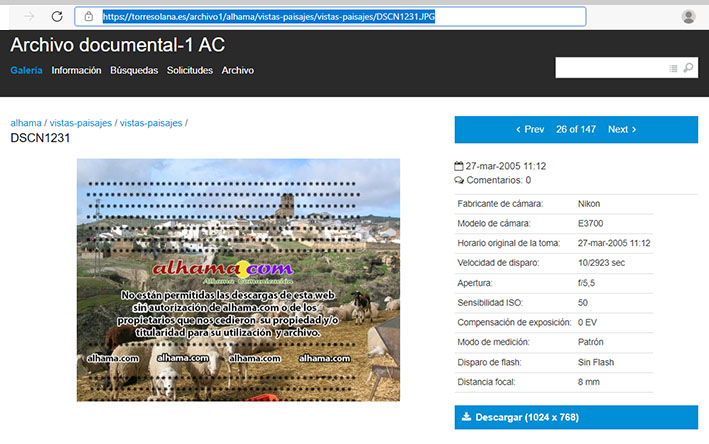
Task: Click the Modo de medición label
Action: (x=493, y=342)
